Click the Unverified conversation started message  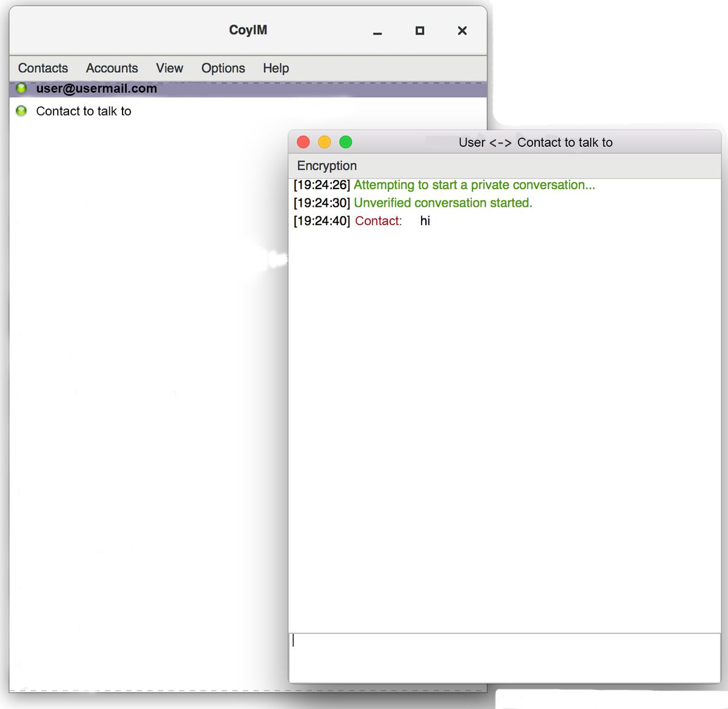coord(442,203)
